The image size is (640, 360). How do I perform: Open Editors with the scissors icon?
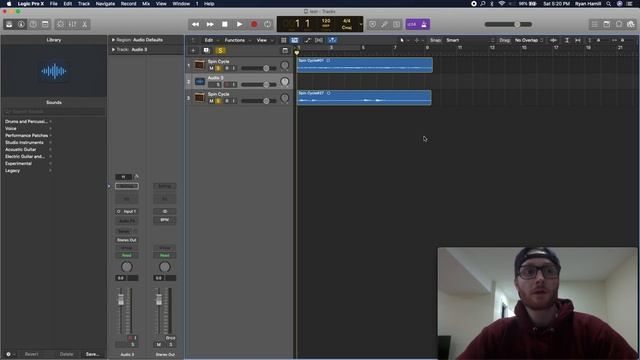tap(84, 24)
